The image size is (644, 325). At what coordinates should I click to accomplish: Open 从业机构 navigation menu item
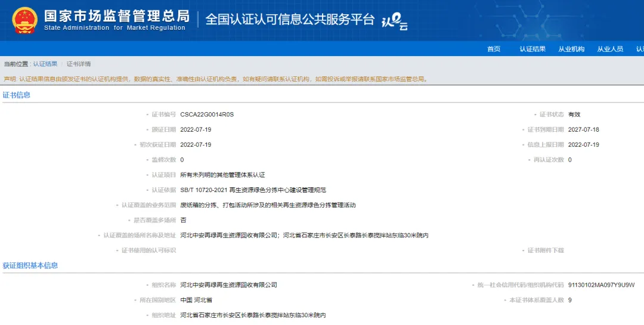click(x=571, y=49)
